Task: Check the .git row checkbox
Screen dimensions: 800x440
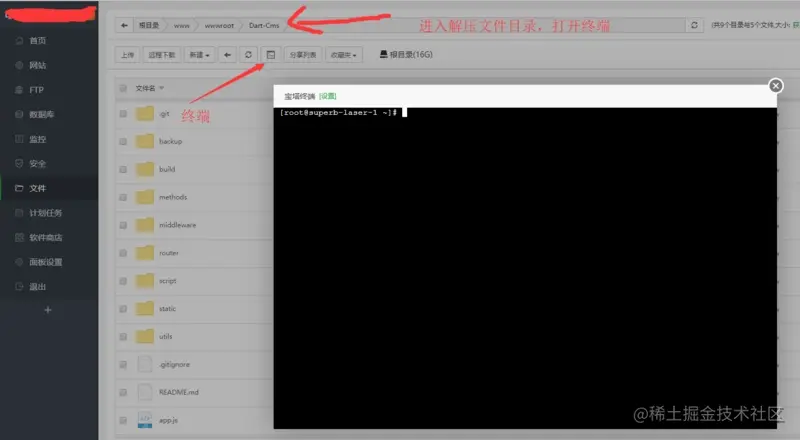Action: click(123, 113)
